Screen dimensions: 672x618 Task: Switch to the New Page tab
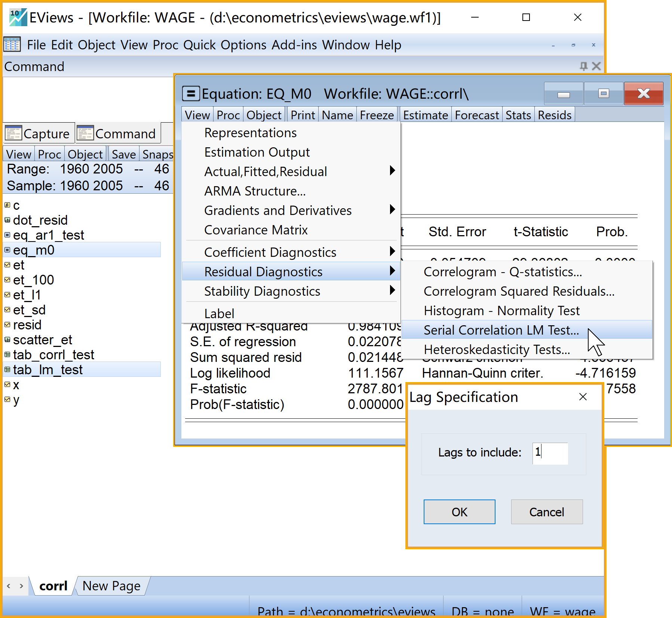click(111, 586)
